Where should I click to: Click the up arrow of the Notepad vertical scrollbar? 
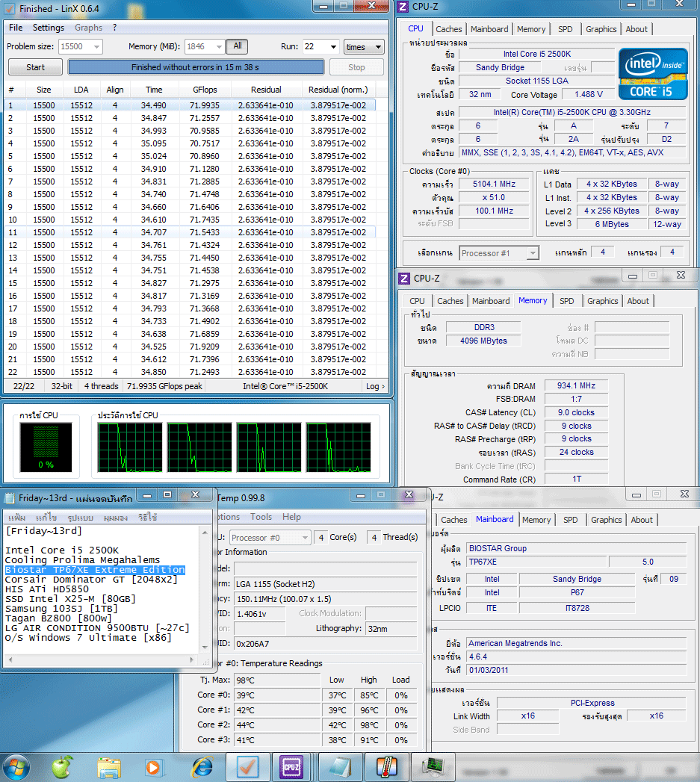205,533
